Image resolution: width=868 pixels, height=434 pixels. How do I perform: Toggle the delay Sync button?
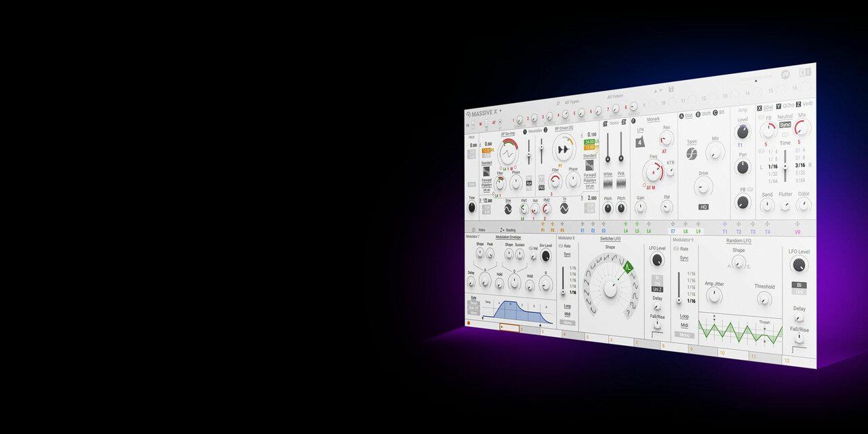(x=785, y=125)
